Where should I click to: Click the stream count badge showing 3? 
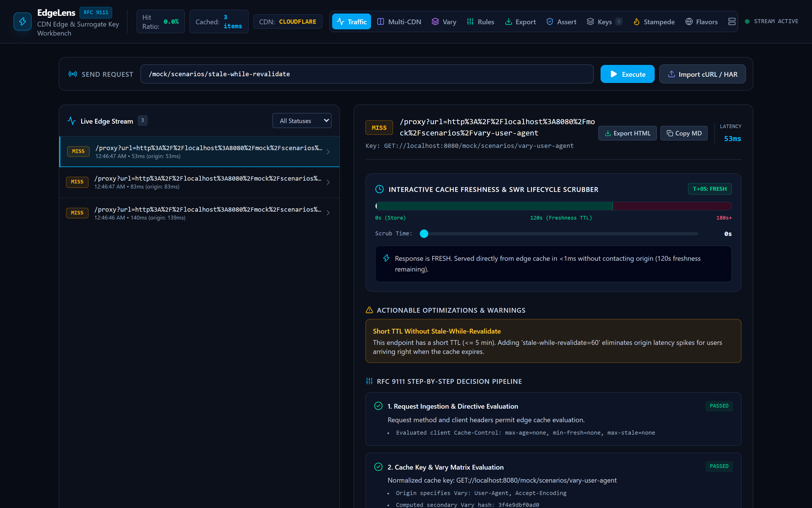(143, 120)
